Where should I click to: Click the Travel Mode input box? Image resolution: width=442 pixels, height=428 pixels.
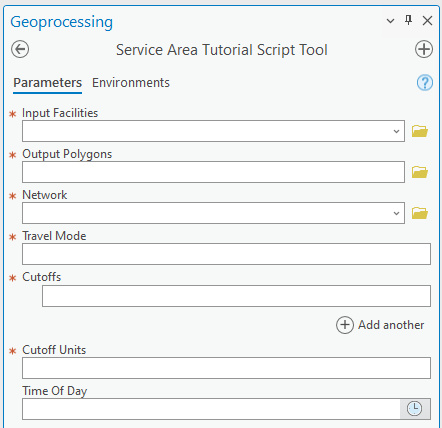226,254
